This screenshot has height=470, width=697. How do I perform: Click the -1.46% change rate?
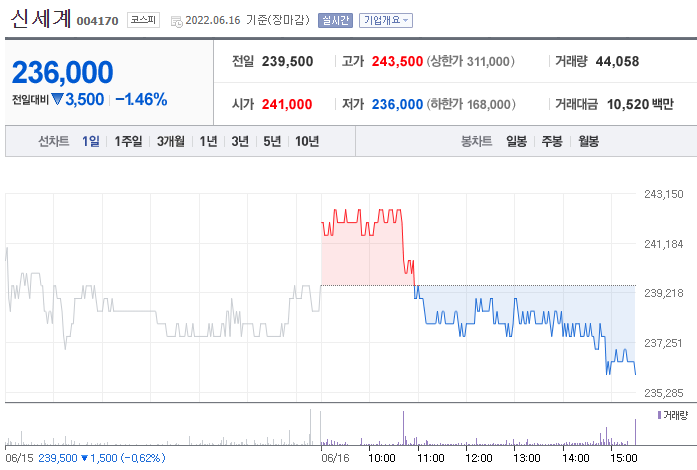coord(141,100)
